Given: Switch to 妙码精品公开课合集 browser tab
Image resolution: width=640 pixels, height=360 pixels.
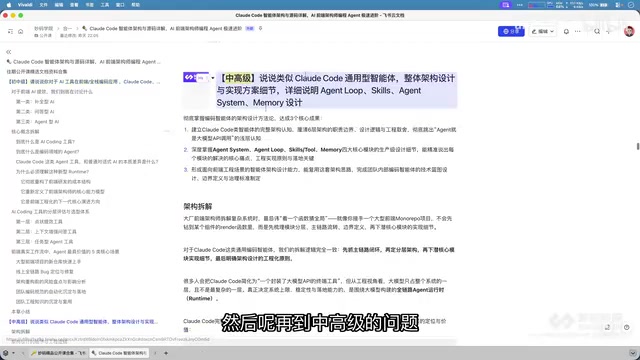Looking at the screenshot, I should pos(58,353).
